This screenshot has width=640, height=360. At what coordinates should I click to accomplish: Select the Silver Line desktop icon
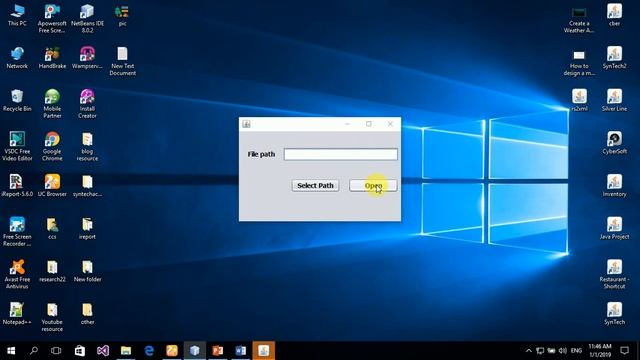click(614, 100)
